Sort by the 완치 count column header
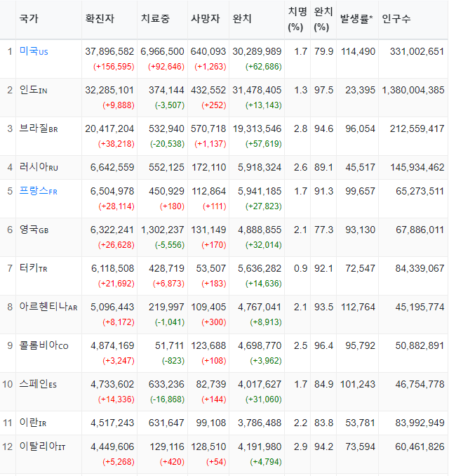Screen dimensions: 449x476 point(242,19)
